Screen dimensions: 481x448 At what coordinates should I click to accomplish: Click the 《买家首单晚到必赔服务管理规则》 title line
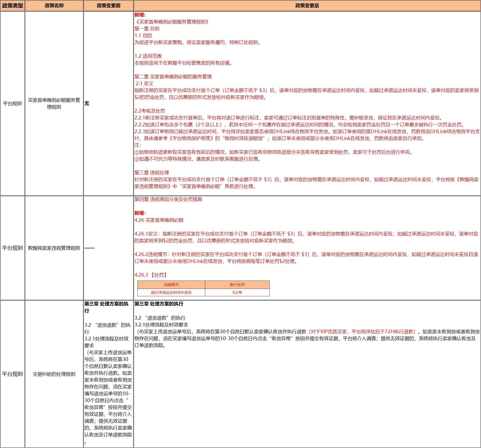click(x=172, y=22)
